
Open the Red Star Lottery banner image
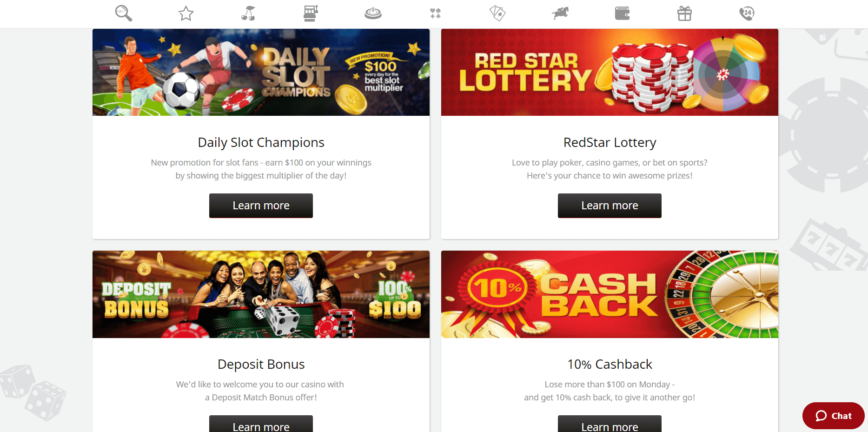[610, 72]
